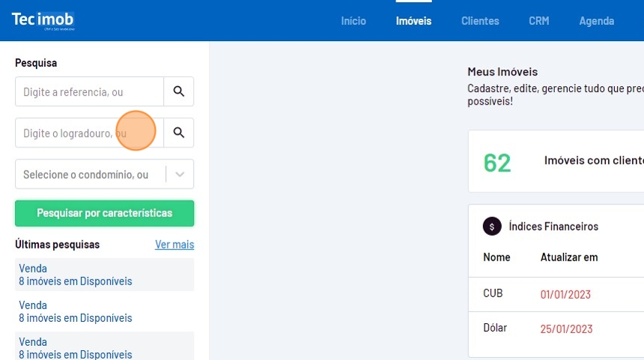Click the Tecimob logo
Viewport: 644px width, 360px height.
(x=43, y=20)
